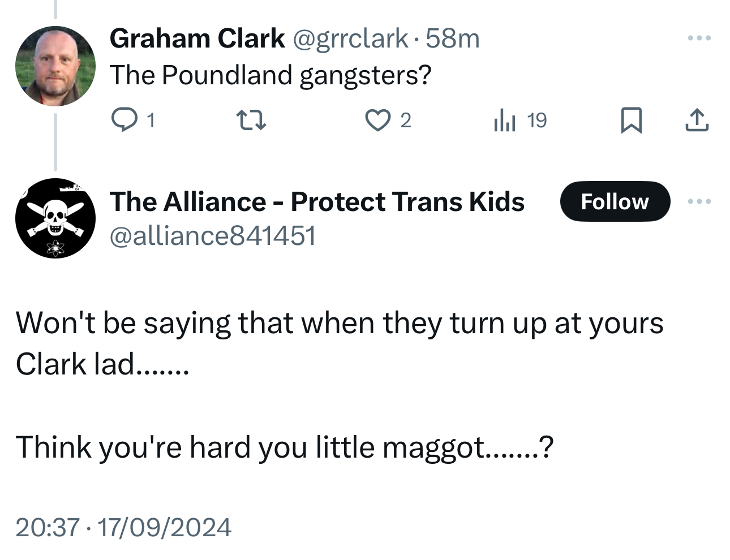
Task: Follow The Alliance - Protect Trans Kids
Action: [x=615, y=201]
